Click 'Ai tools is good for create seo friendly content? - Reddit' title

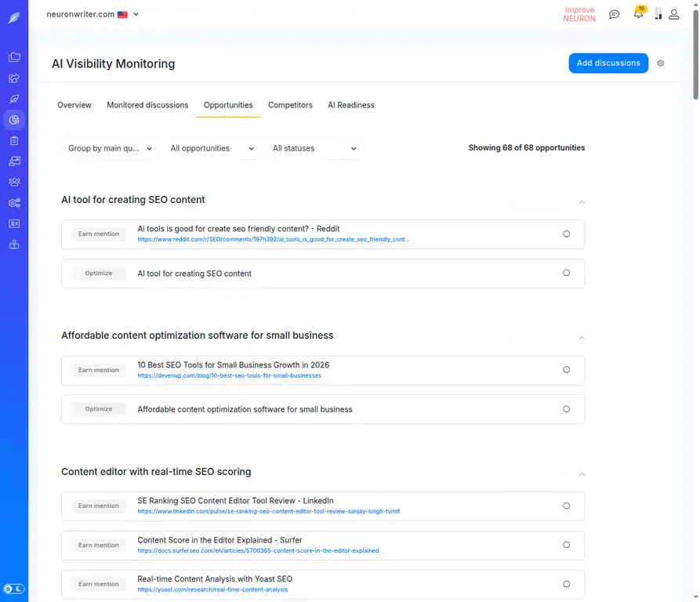(238, 229)
